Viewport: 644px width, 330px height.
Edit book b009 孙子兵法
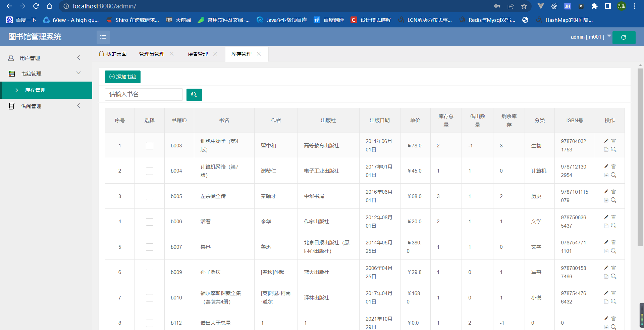tap(606, 268)
